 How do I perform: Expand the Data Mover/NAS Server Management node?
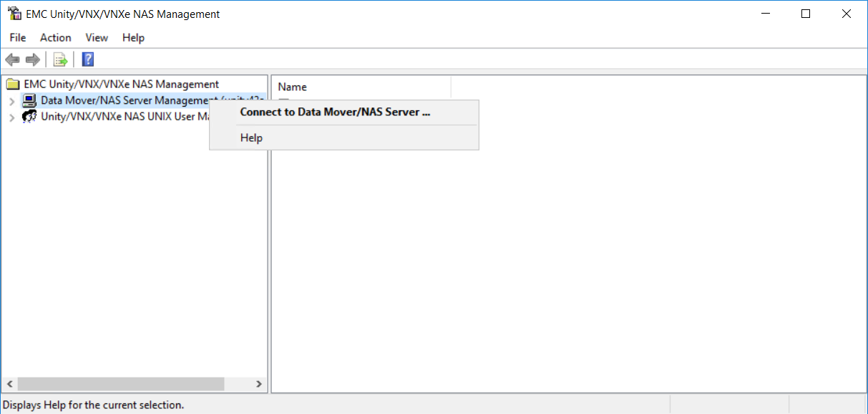click(x=11, y=101)
